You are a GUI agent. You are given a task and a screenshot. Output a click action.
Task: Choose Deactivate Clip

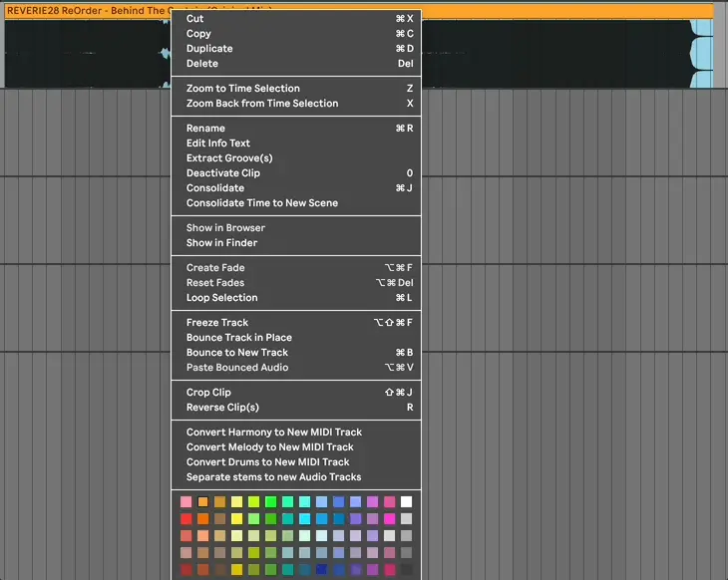[296, 172]
